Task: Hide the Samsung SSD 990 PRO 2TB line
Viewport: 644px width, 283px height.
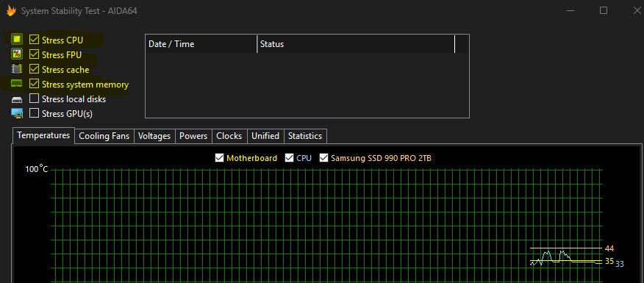Action: 324,158
